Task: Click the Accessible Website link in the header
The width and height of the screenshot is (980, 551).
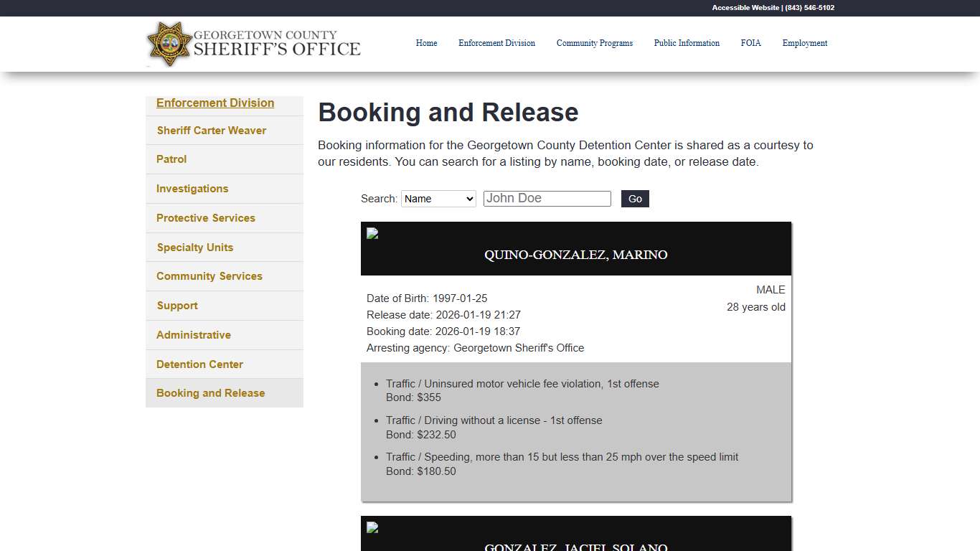Action: 744,8
